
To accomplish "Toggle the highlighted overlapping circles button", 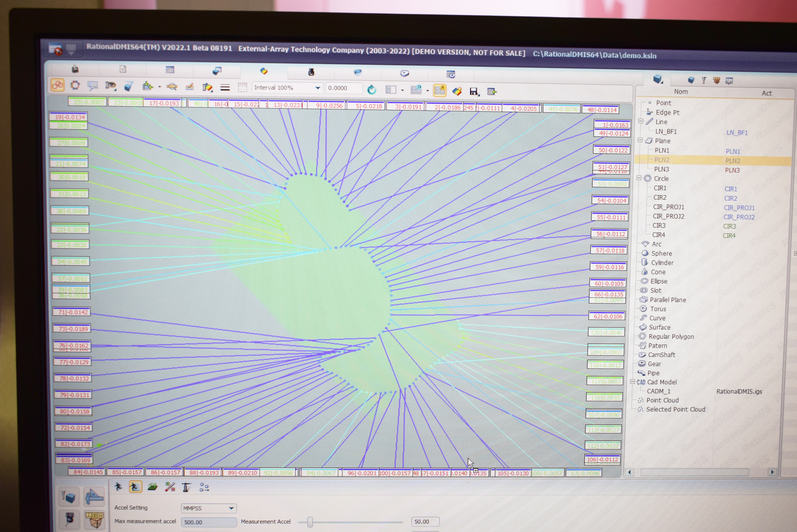I will point(58,85).
